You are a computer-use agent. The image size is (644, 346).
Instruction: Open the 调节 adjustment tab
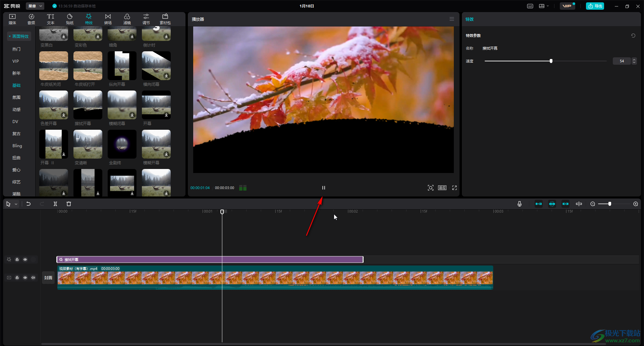tap(146, 19)
